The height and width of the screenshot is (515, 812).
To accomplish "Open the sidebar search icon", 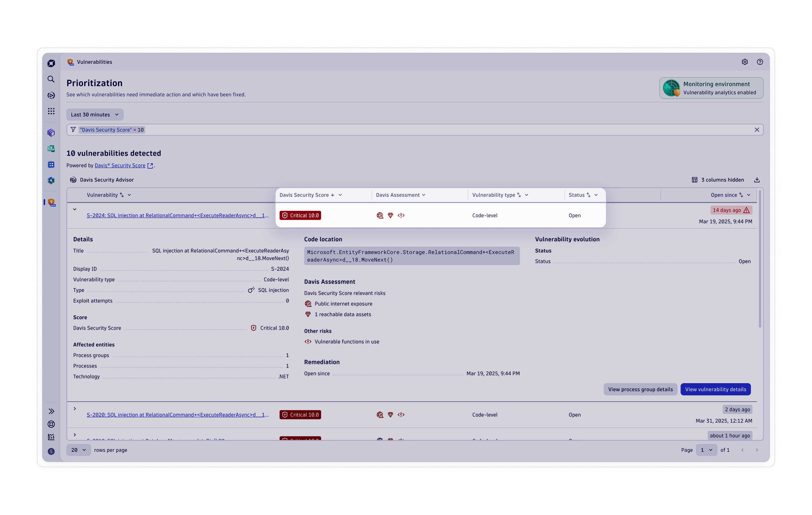I will (51, 79).
